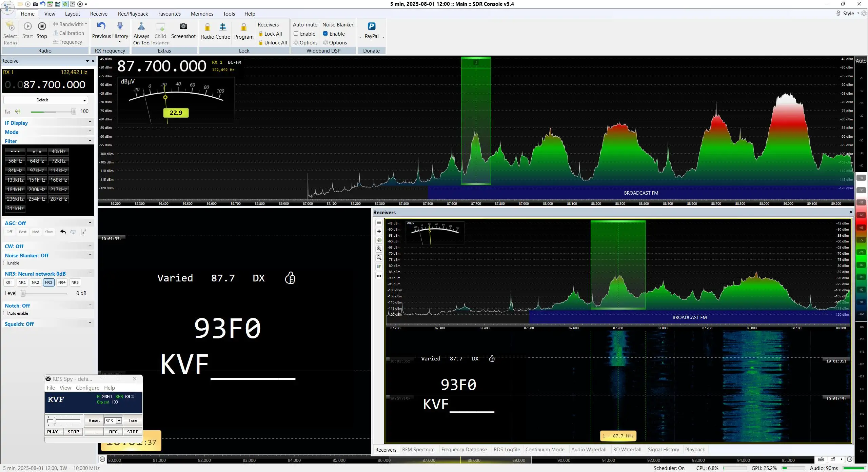This screenshot has width=868, height=472.
Task: Select NR2 noise reduction button
Action: coord(35,282)
